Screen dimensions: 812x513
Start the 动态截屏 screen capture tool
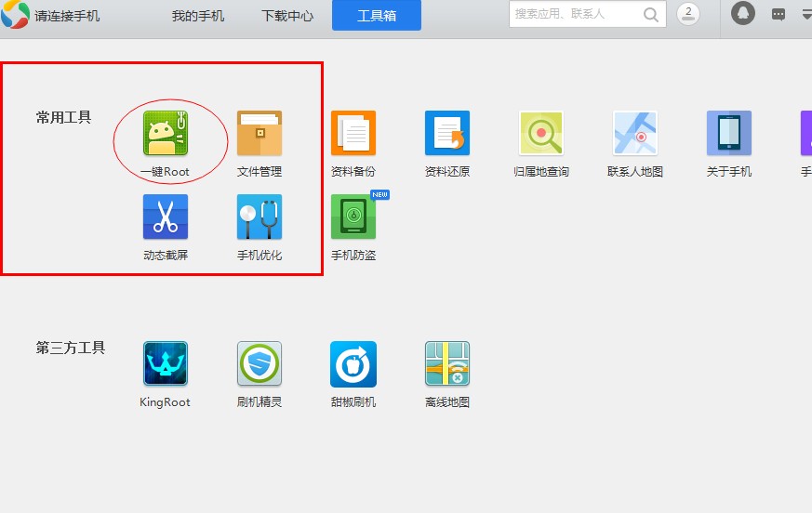(166, 217)
